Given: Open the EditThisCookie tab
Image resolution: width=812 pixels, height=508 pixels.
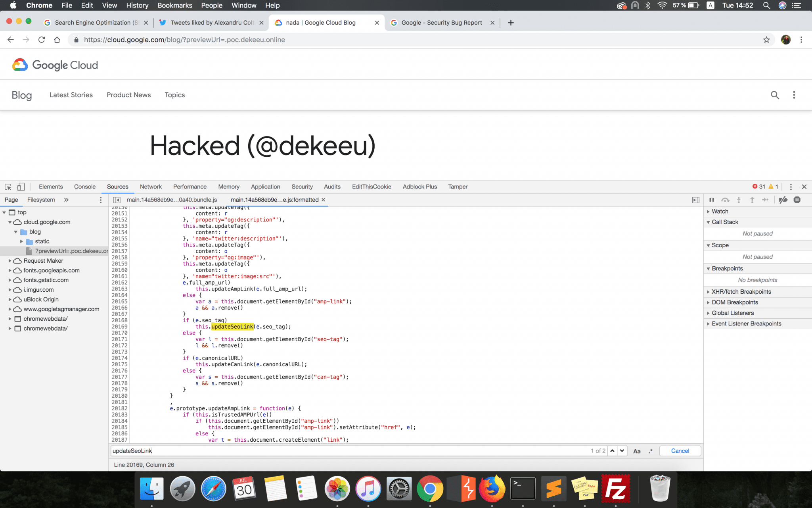Looking at the screenshot, I should [x=372, y=187].
